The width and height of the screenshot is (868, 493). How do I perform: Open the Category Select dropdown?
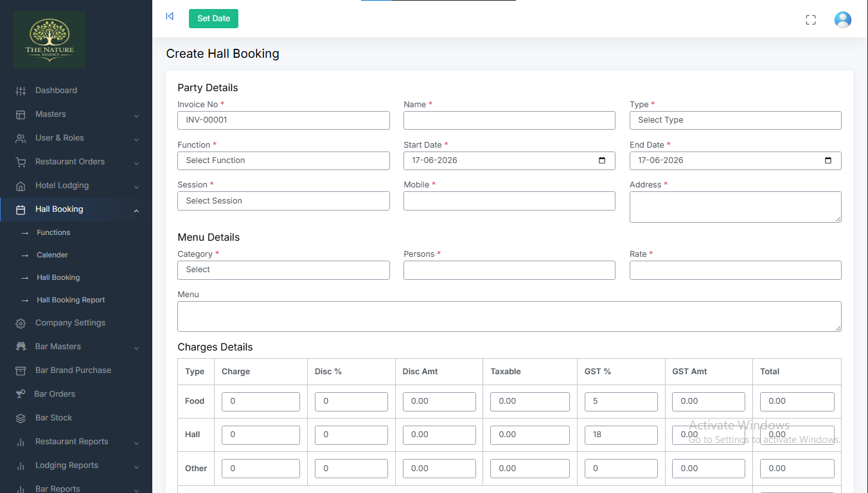coord(283,270)
